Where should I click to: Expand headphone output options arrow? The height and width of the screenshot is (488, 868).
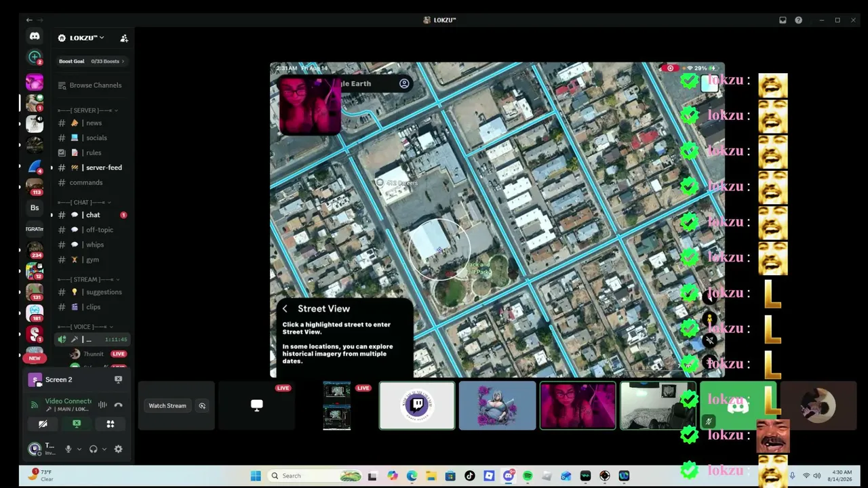104,449
